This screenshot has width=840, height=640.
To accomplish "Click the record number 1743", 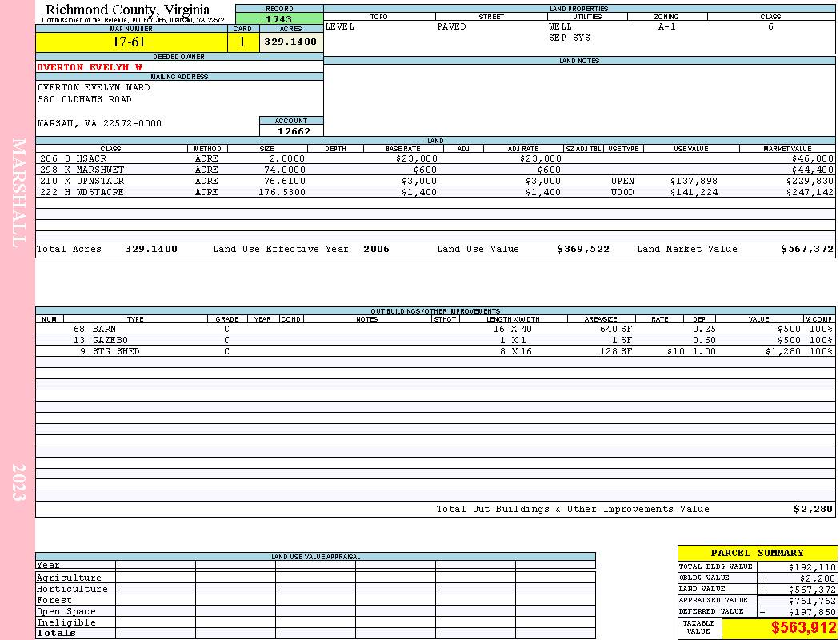I will point(279,18).
